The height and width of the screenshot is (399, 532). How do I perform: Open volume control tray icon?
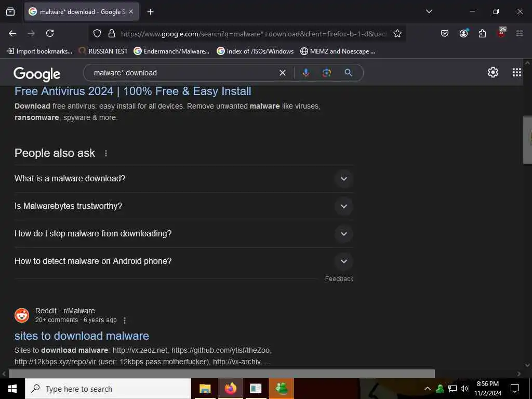[x=464, y=389]
